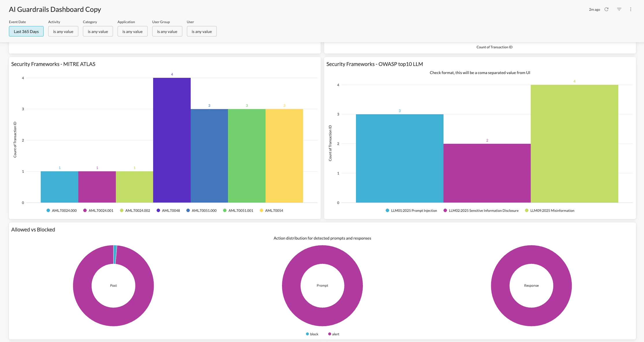The width and height of the screenshot is (644, 342).
Task: Click the purple AML.T0048 bar
Action: 172,140
